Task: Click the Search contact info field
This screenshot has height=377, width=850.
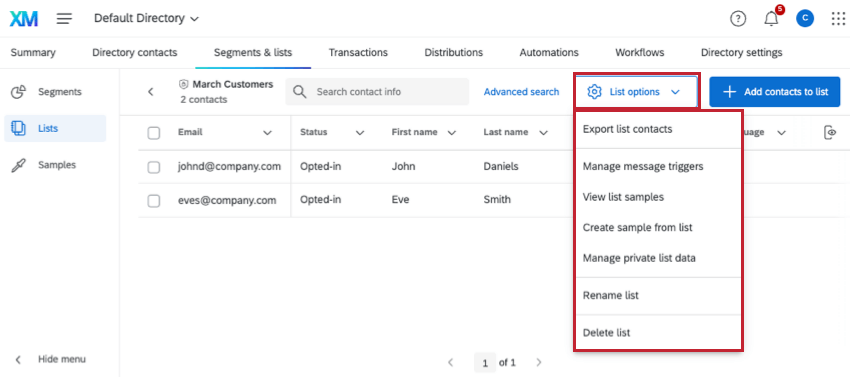Action: (377, 92)
